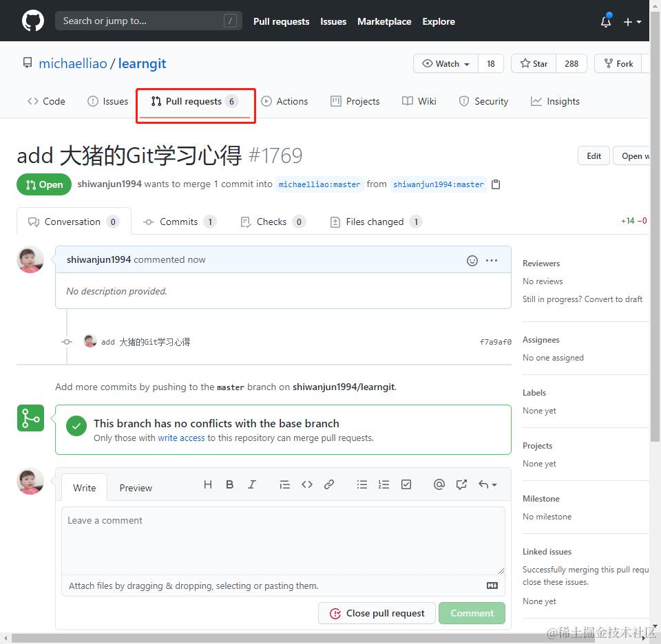661x644 pixels.
Task: Open the Markdown supported icon
Action: point(492,586)
